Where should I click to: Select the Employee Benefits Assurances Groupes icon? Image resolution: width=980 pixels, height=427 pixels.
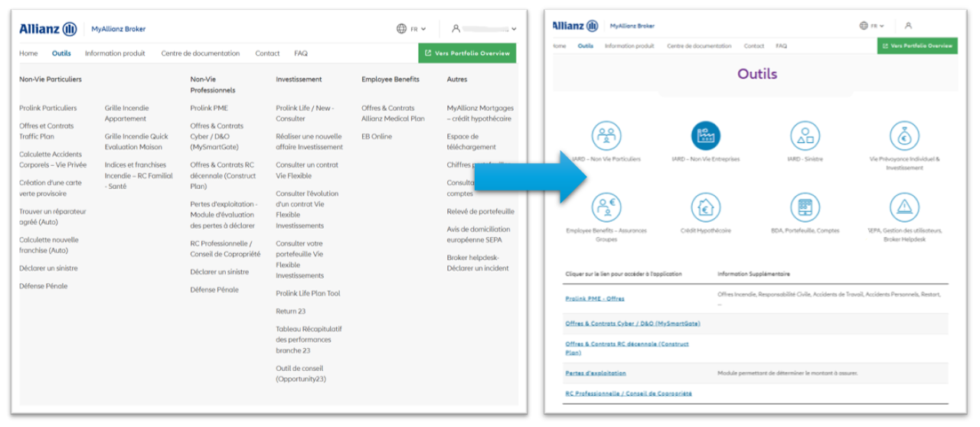click(606, 207)
